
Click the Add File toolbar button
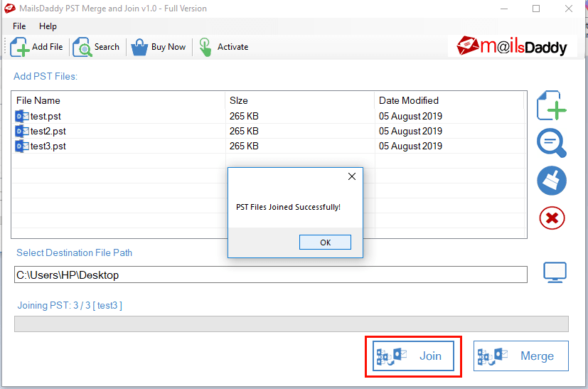click(37, 47)
